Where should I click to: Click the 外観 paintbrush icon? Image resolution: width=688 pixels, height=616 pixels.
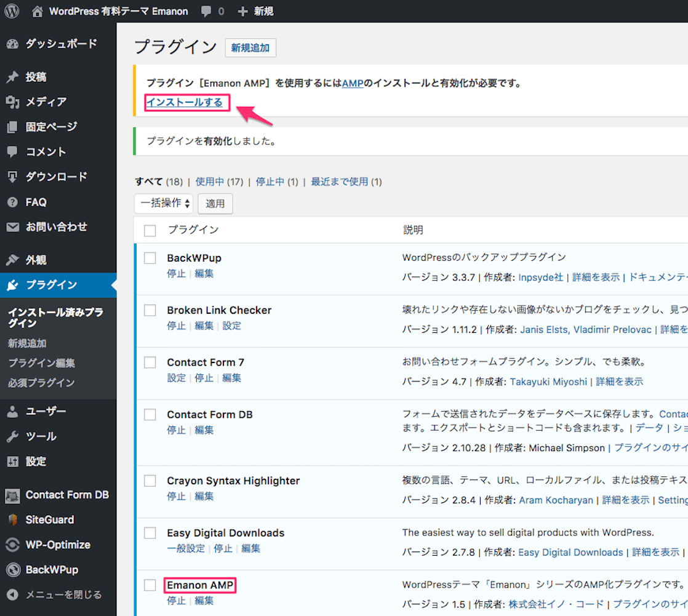point(13,260)
